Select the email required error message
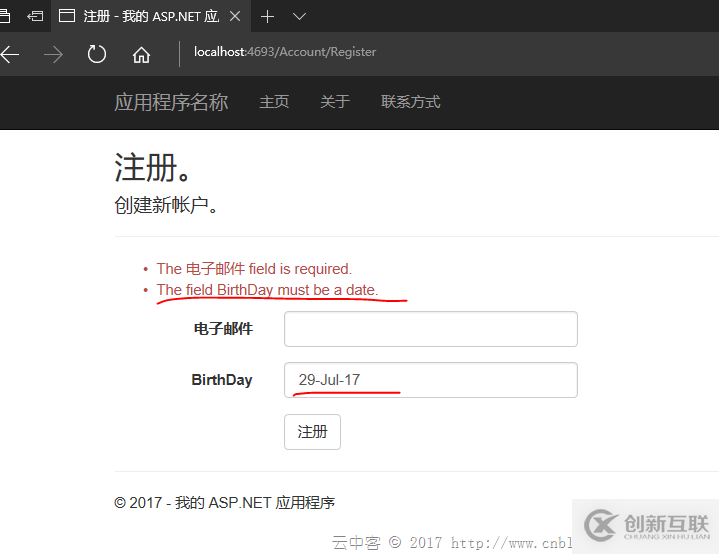The height and width of the screenshot is (554, 719). [254, 269]
